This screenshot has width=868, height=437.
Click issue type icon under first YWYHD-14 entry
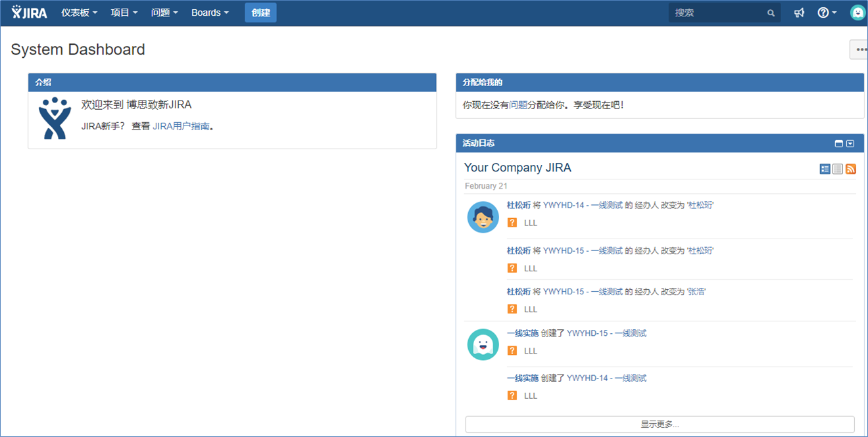(512, 223)
